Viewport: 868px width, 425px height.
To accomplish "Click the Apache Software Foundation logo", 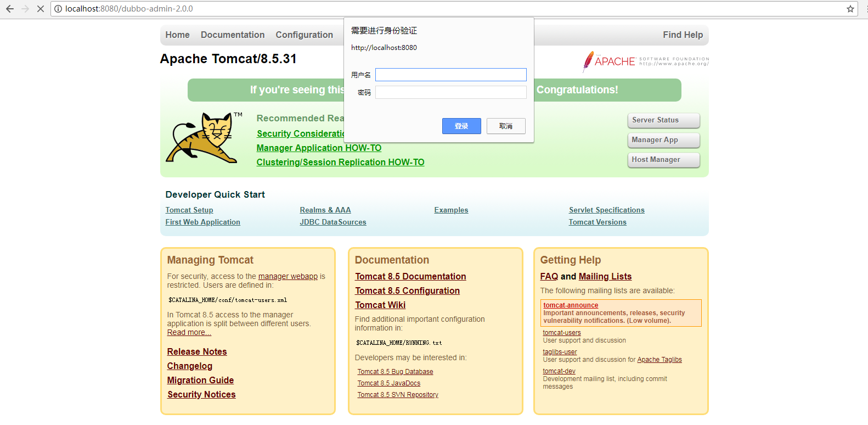I will pyautogui.click(x=645, y=61).
